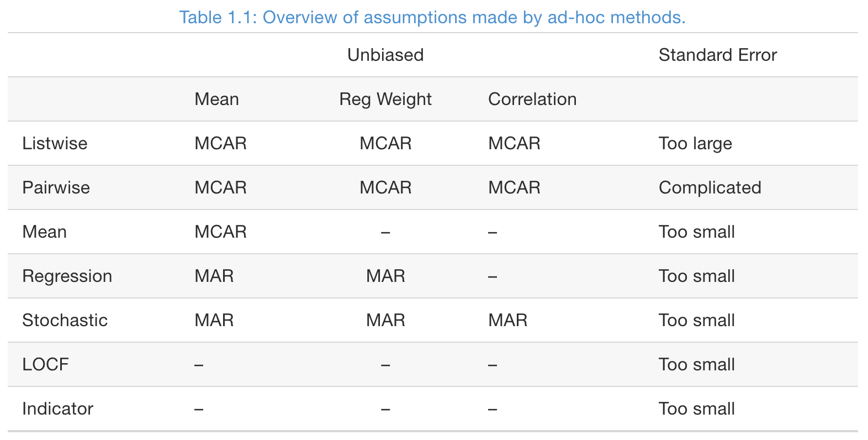This screenshot has width=868, height=440.
Task: Select the Unbiased column group header
Action: (385, 55)
